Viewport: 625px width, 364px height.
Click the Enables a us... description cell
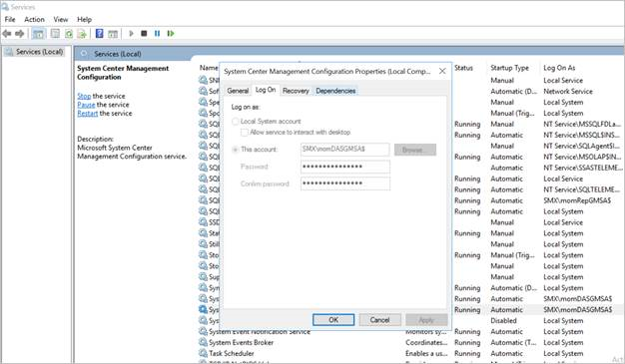[426, 353]
